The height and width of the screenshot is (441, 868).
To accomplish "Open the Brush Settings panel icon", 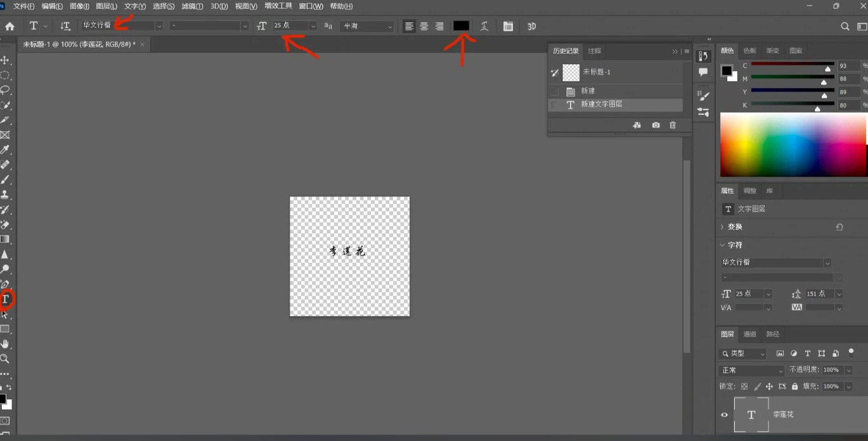I will [703, 96].
